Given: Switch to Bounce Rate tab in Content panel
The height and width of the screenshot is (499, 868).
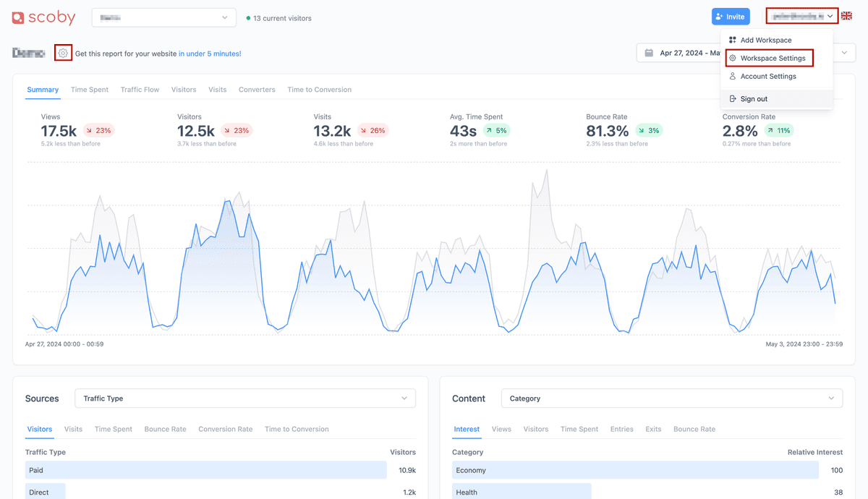Looking at the screenshot, I should (694, 429).
